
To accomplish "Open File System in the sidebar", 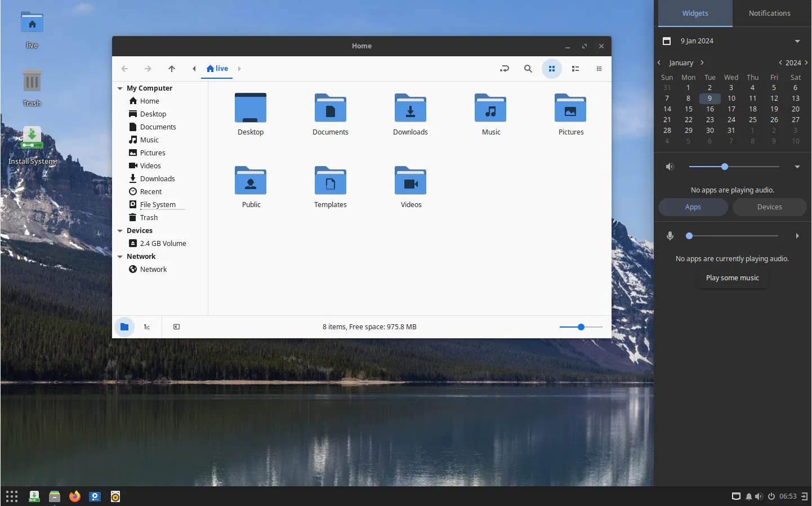I will 158,205.
